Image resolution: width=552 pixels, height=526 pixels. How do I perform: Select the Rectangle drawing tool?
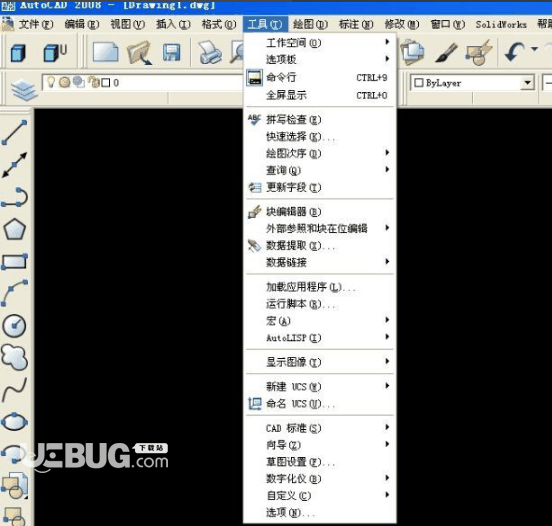15,262
